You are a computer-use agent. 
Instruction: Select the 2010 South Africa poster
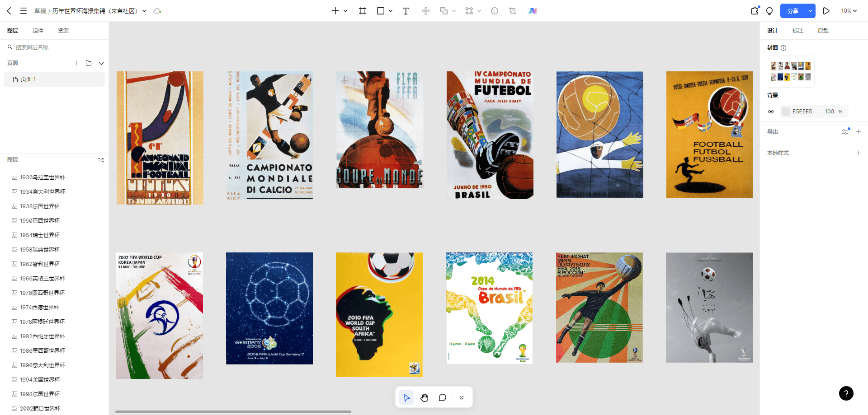click(379, 314)
